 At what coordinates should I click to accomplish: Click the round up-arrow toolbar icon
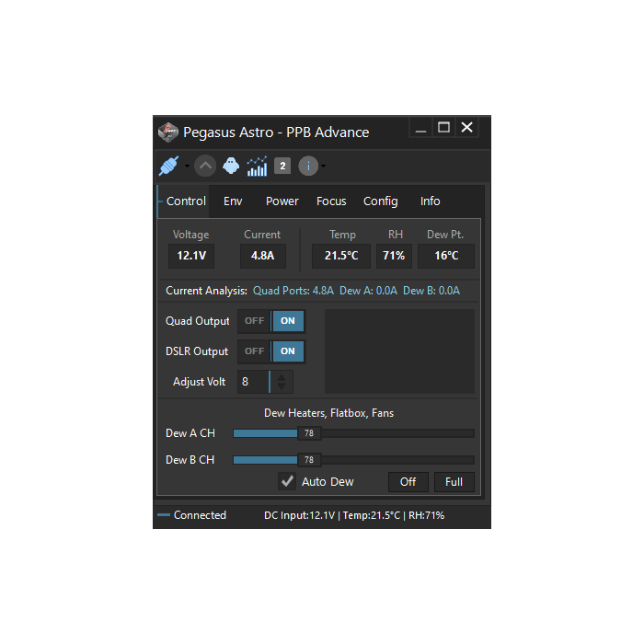coord(205,166)
